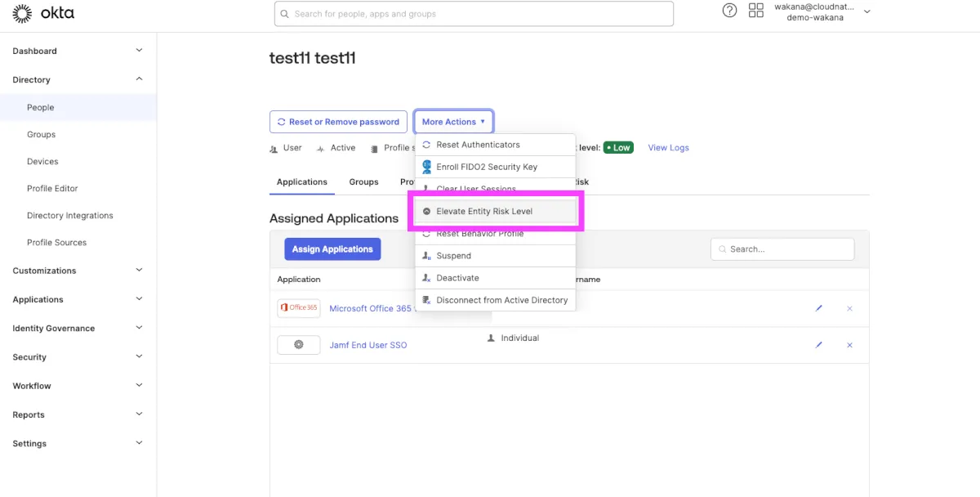
Task: Expand the Security sidebar section
Action: 139,356
